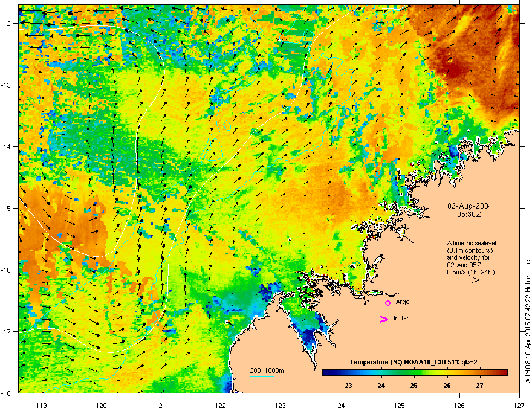This screenshot has height=411, width=532.
Task: Click the '(0.1m contours)' text
Action: click(x=470, y=251)
